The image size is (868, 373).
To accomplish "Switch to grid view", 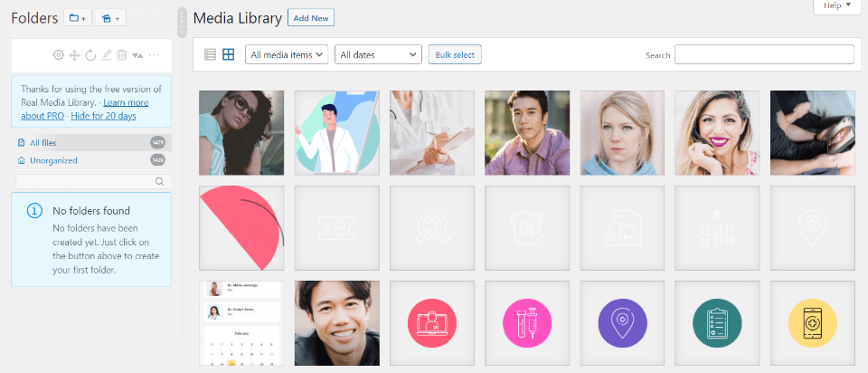I will point(229,54).
